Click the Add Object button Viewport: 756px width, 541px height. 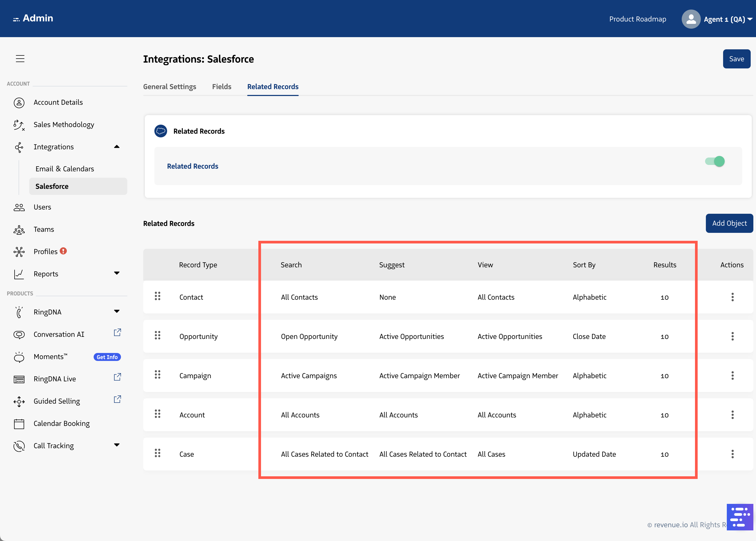click(x=729, y=223)
